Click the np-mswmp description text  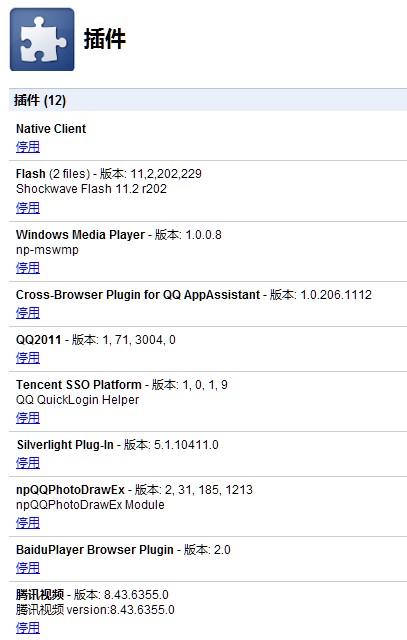(x=47, y=250)
